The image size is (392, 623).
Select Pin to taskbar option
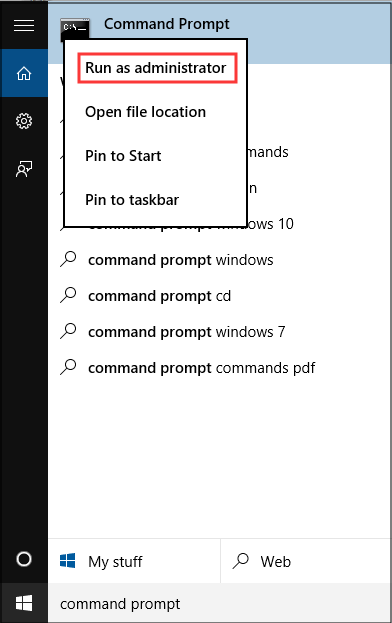132,200
